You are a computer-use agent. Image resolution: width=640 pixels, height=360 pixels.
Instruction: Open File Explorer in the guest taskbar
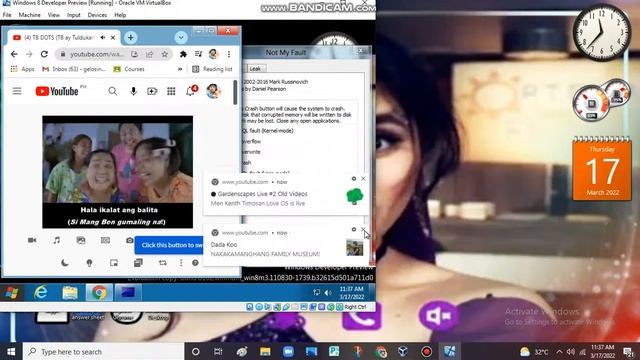click(x=70, y=293)
